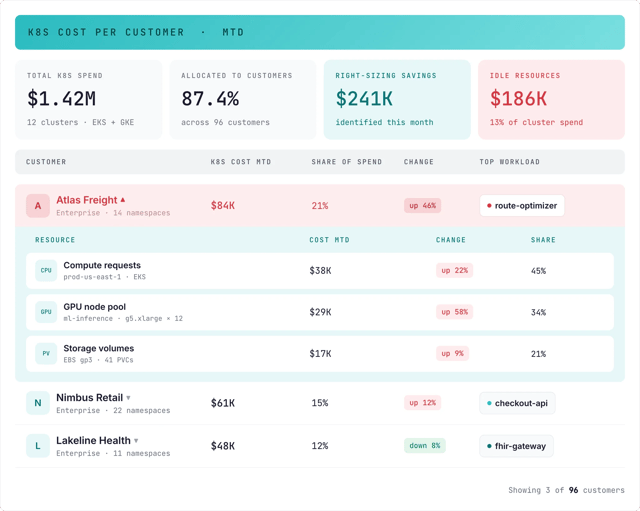The image size is (640, 511).
Task: Click the Resource sub-table header
Action: [x=55, y=240]
